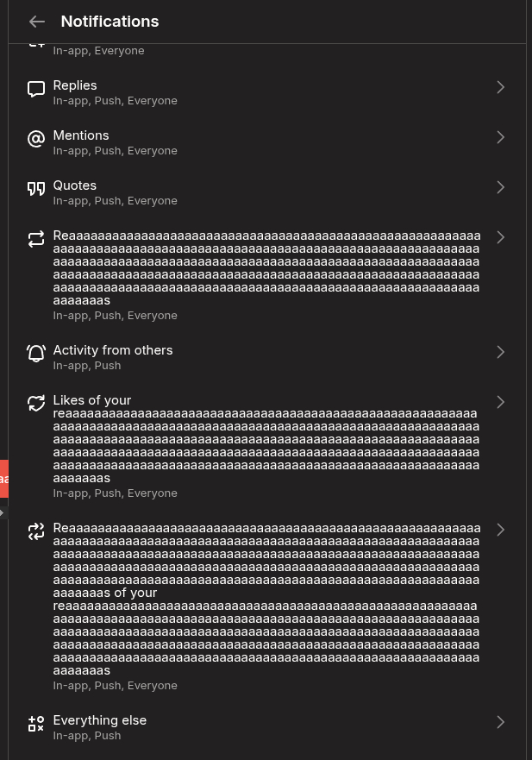532x760 pixels.
Task: Click the Mentions @ symbol icon
Action: pos(36,139)
